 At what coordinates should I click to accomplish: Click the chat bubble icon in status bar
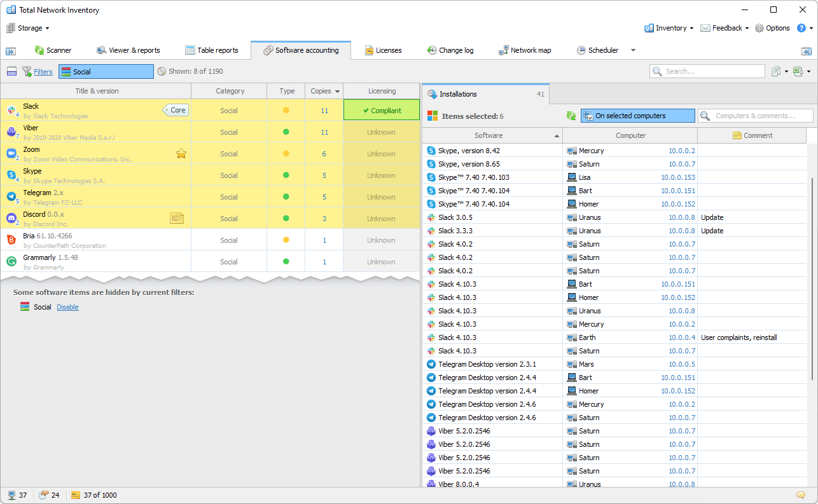(800, 495)
